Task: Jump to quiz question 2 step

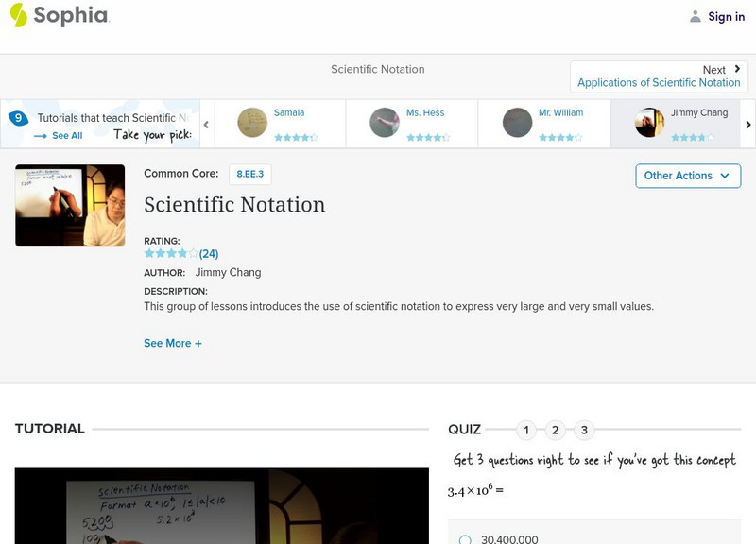Action: [556, 428]
